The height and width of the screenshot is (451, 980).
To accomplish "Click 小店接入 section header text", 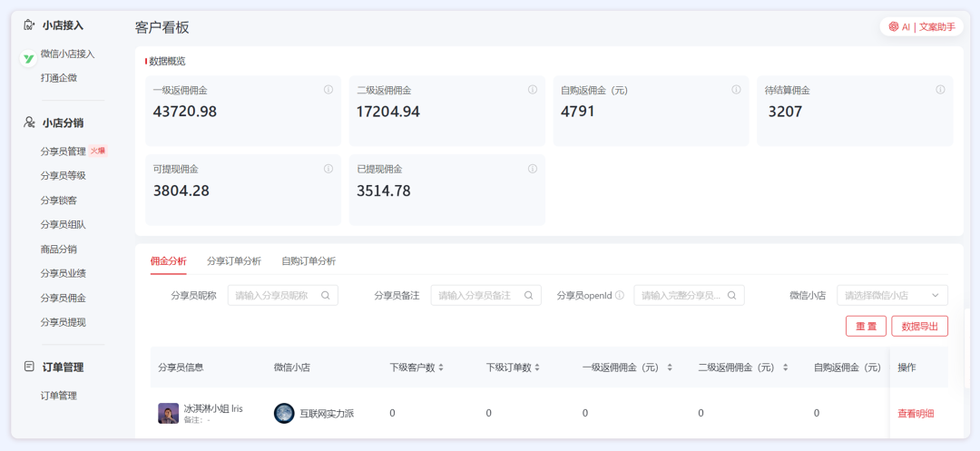I will pos(64,25).
